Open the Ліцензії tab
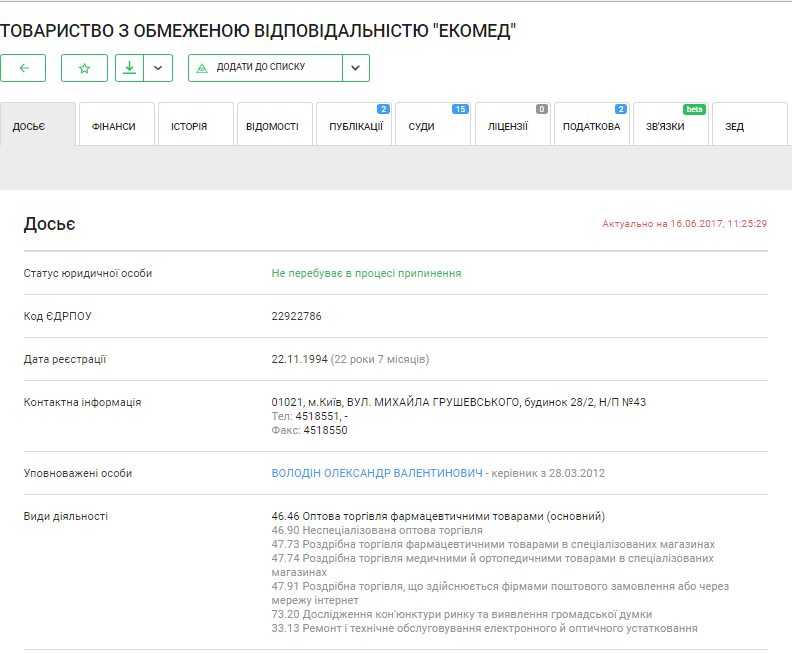792x654 pixels. click(511, 126)
